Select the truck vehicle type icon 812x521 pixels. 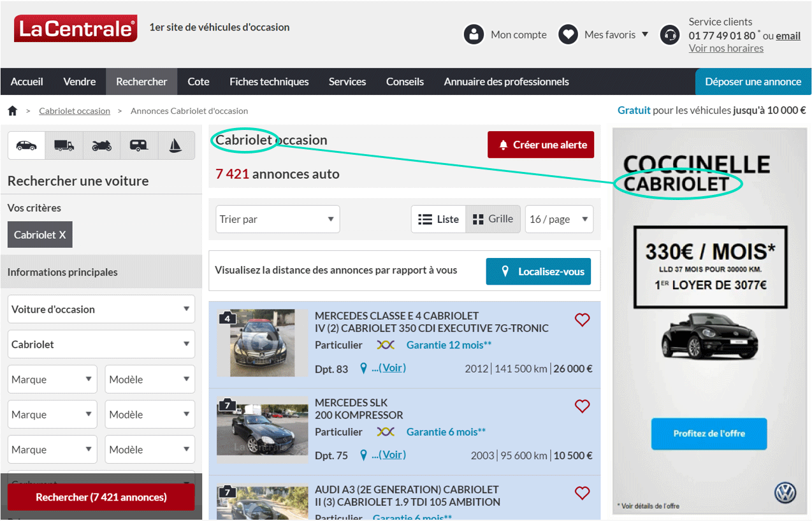click(64, 146)
